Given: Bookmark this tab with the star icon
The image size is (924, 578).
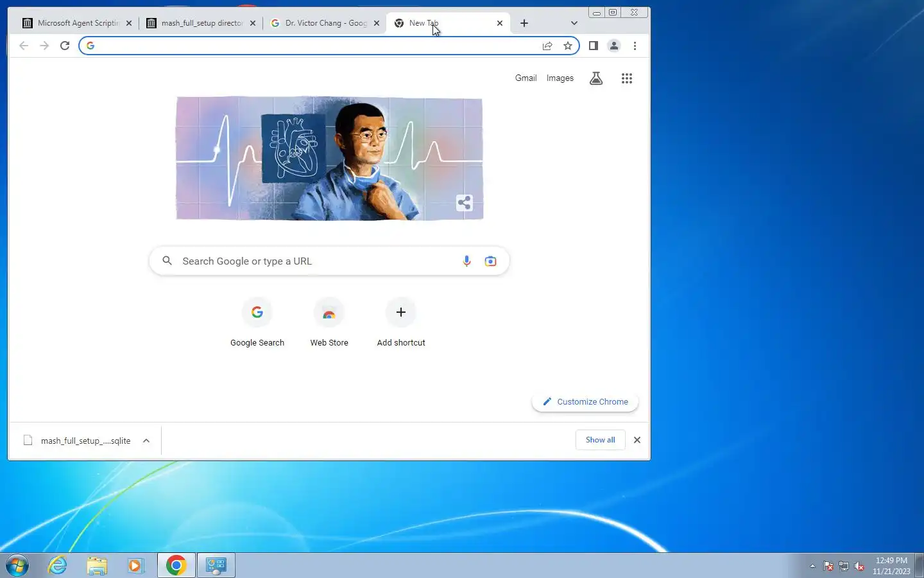Looking at the screenshot, I should point(568,46).
